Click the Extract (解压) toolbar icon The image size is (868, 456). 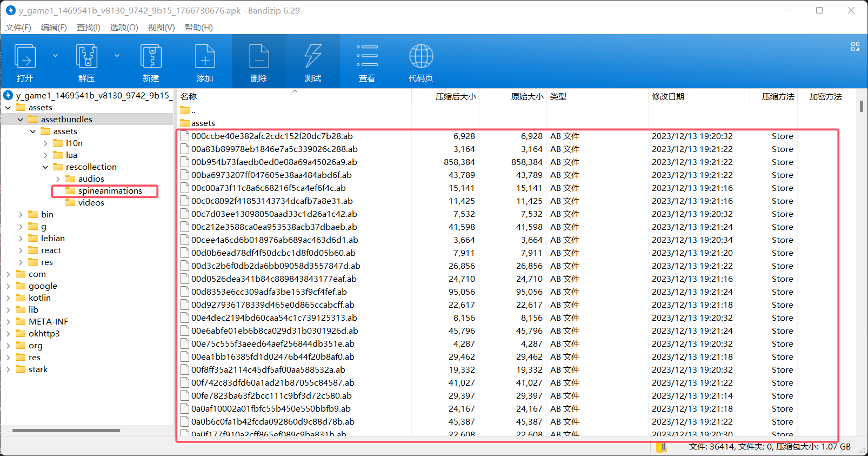86,57
